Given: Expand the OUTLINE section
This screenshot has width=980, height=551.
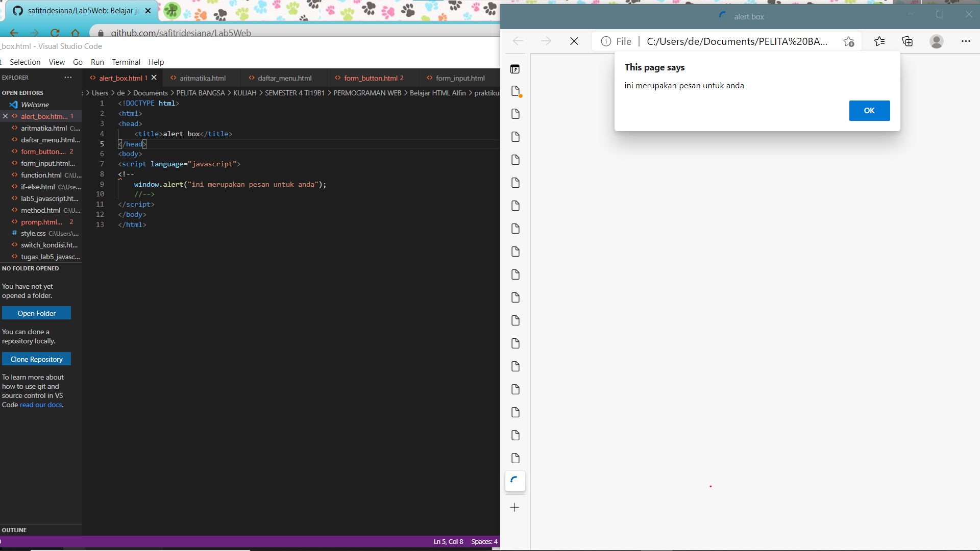Looking at the screenshot, I should [x=14, y=530].
